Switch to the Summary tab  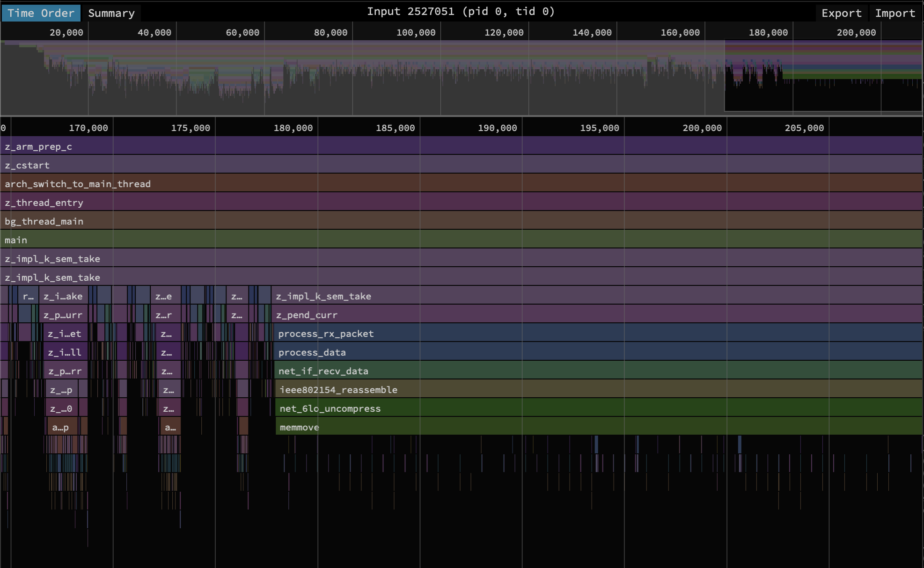[110, 13]
